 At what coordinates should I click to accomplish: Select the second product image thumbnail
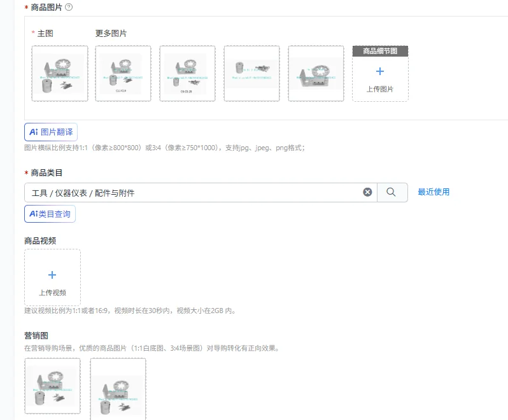123,74
